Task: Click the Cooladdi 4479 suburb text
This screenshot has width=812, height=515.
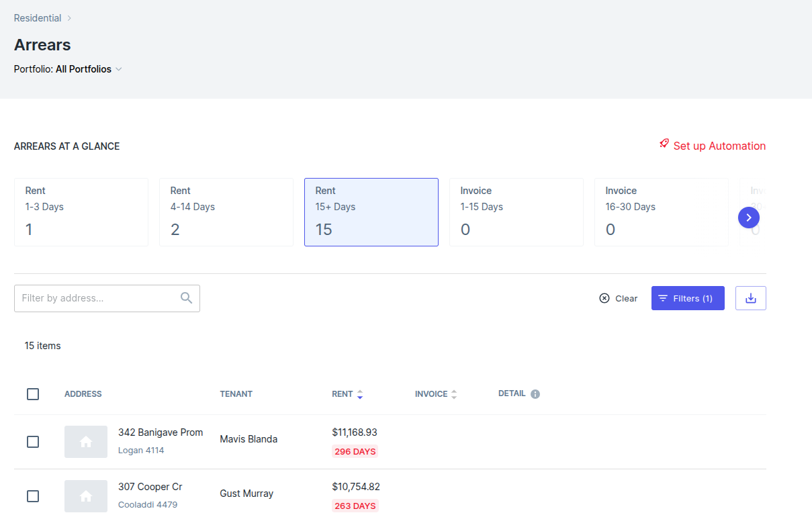Action: click(148, 504)
